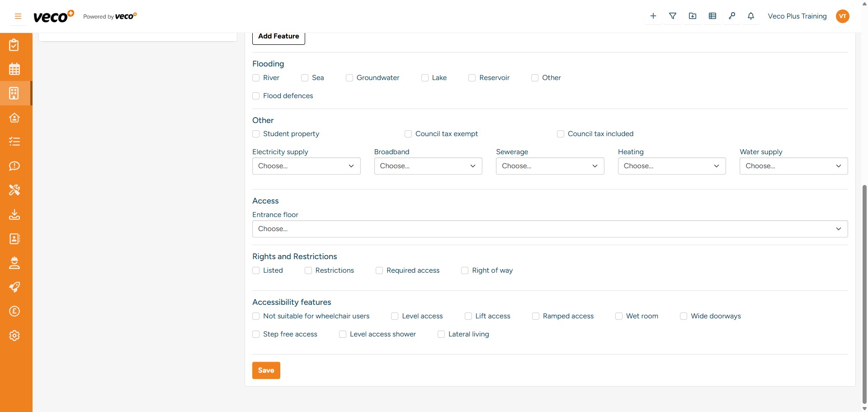The image size is (868, 412).
Task: Click the Save button
Action: pyautogui.click(x=266, y=370)
